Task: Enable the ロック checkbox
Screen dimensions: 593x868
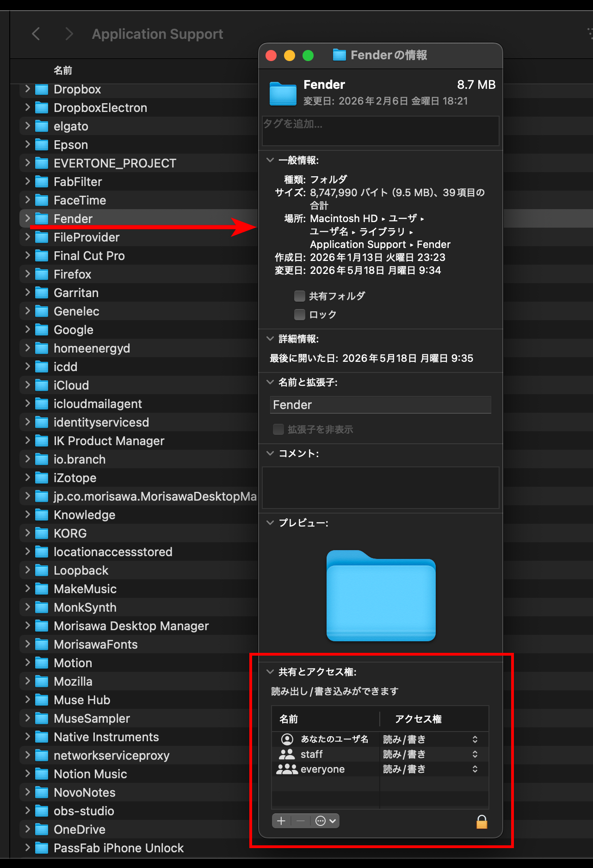Action: point(300,315)
